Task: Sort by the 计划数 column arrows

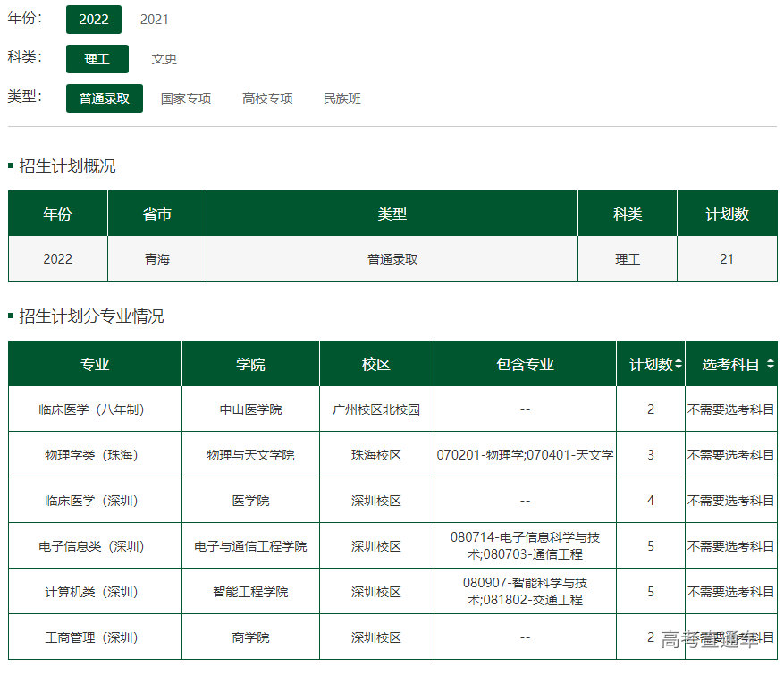Action: (679, 365)
